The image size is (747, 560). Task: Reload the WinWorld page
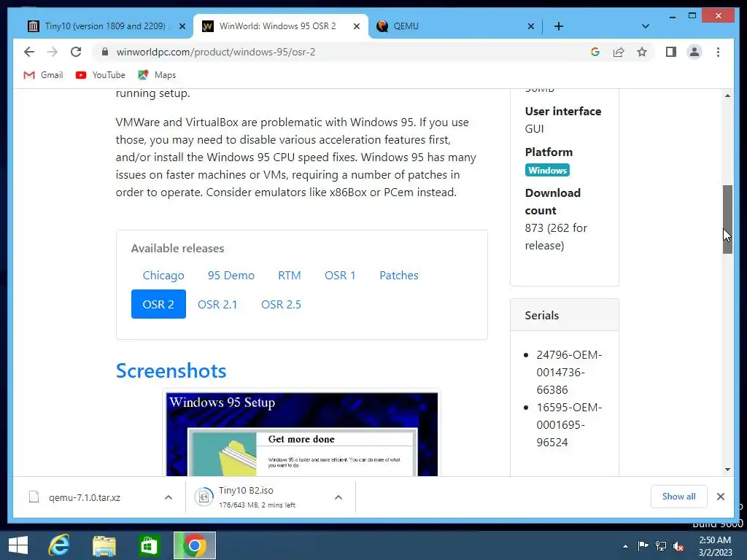76,52
